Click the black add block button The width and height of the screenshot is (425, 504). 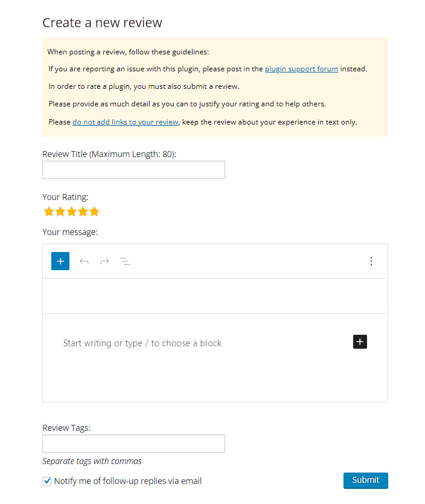(x=360, y=342)
